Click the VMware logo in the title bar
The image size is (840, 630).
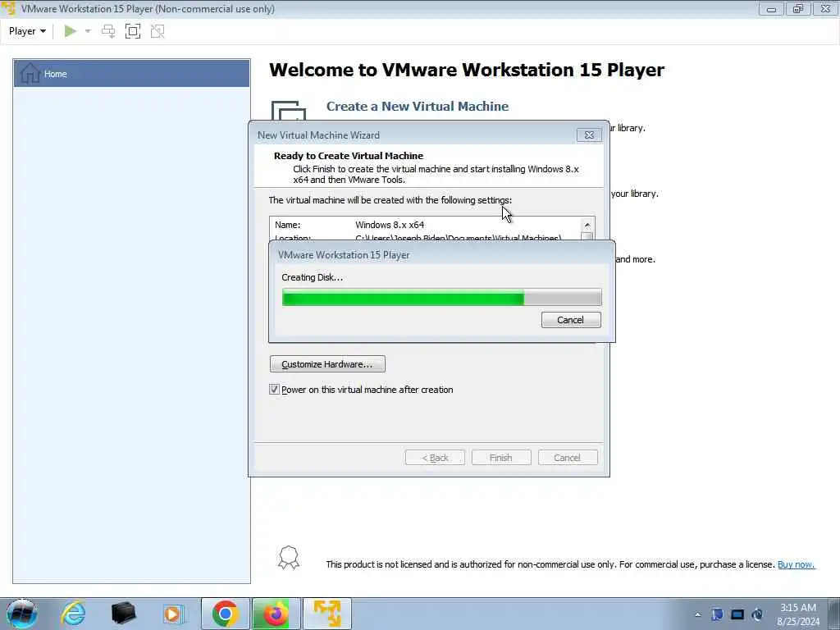tap(9, 8)
